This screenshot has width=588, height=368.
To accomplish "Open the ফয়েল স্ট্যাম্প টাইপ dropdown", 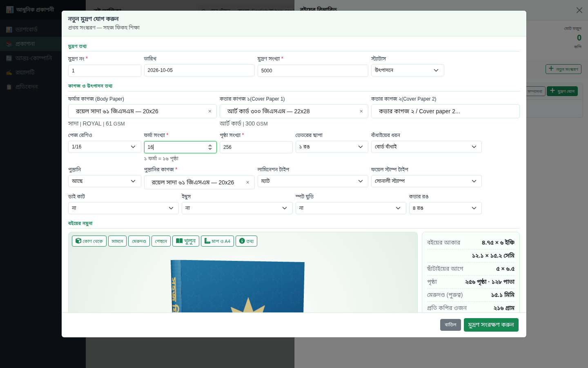I will coord(426,181).
